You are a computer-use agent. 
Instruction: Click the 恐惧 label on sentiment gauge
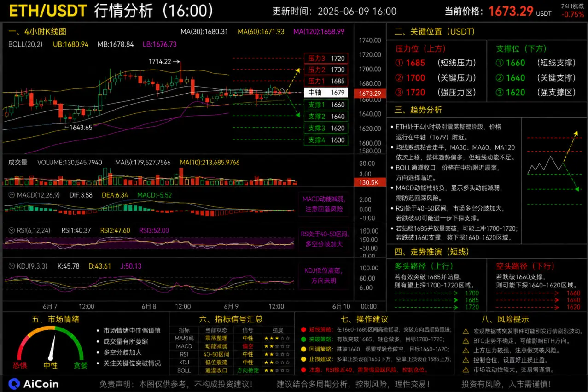point(20,365)
